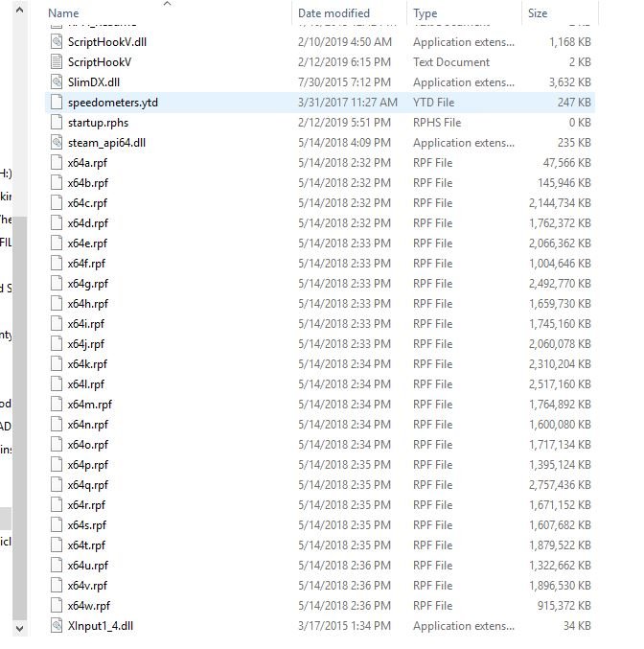Viewport: 644px width, 649px height.
Task: Click the speedometers.ytd file icon
Action: [x=57, y=103]
